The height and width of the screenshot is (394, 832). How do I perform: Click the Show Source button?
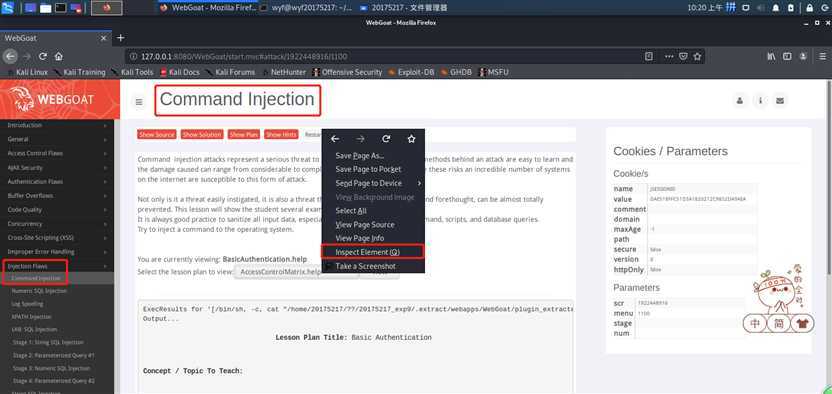157,135
